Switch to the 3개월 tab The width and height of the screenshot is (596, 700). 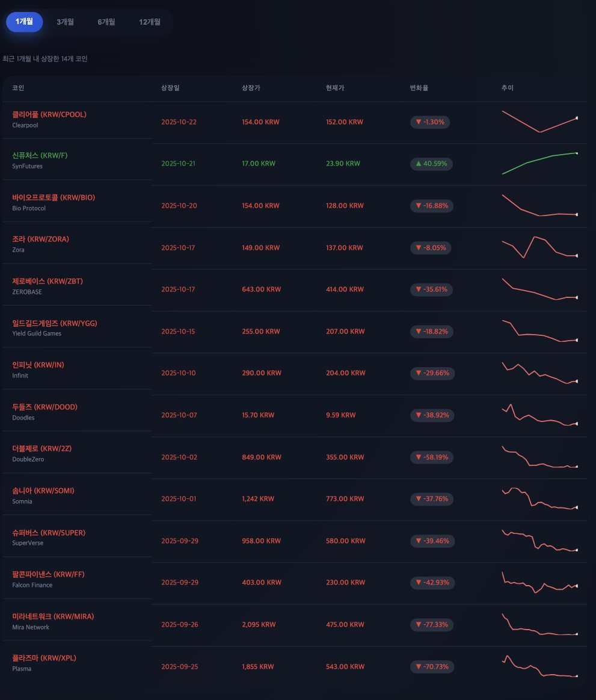(x=65, y=22)
